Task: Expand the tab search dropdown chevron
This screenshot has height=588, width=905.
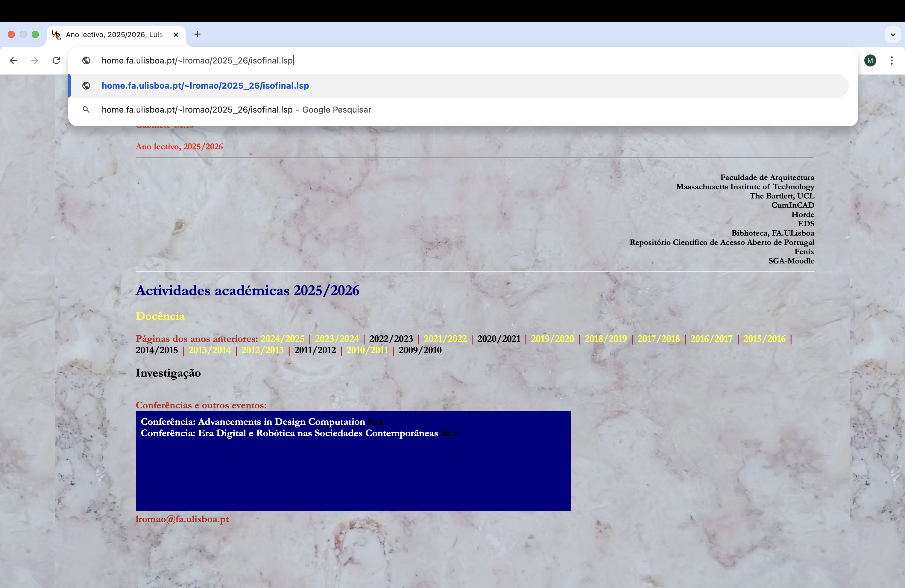Action: pyautogui.click(x=892, y=35)
